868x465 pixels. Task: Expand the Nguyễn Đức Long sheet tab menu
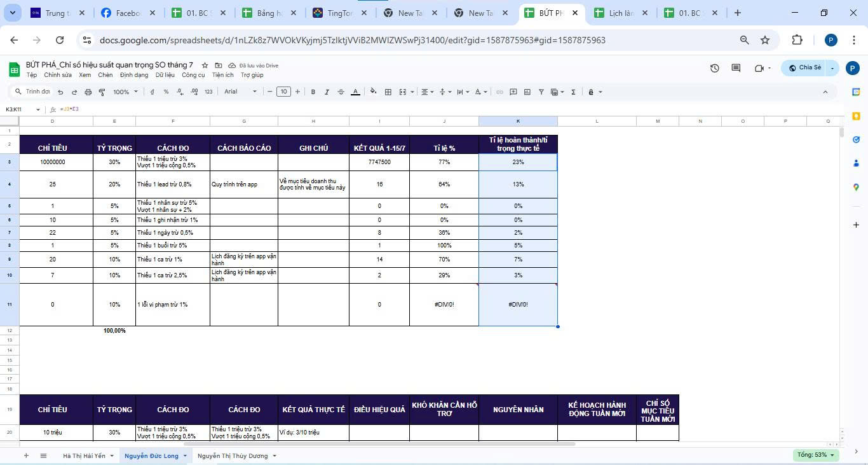coord(185,456)
